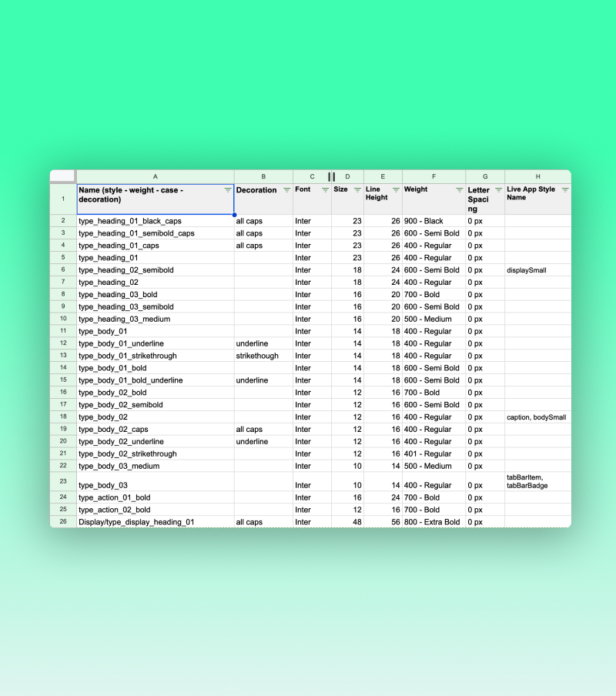Click cell type_body_01_bold_underline
The width and height of the screenshot is (616, 696).
click(x=156, y=380)
